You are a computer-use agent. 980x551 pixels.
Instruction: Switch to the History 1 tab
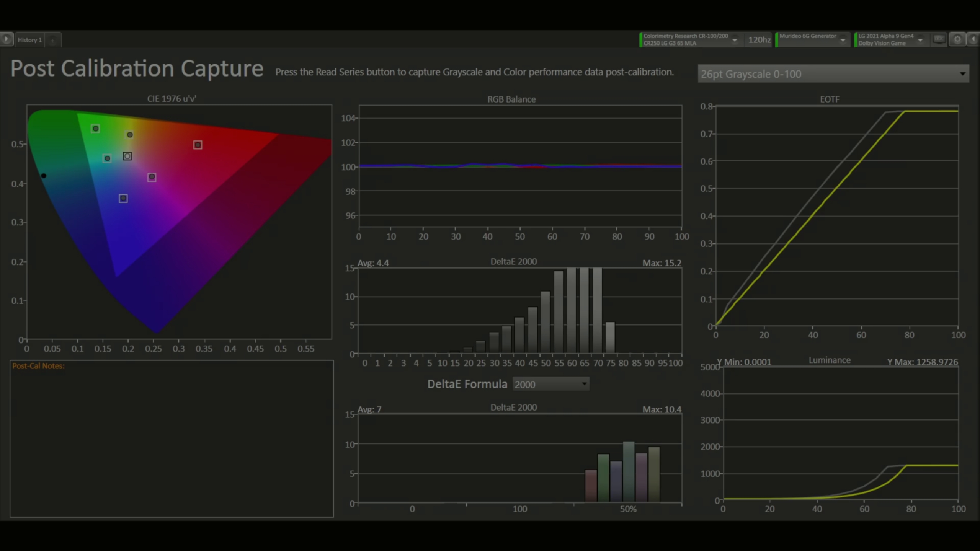[30, 40]
